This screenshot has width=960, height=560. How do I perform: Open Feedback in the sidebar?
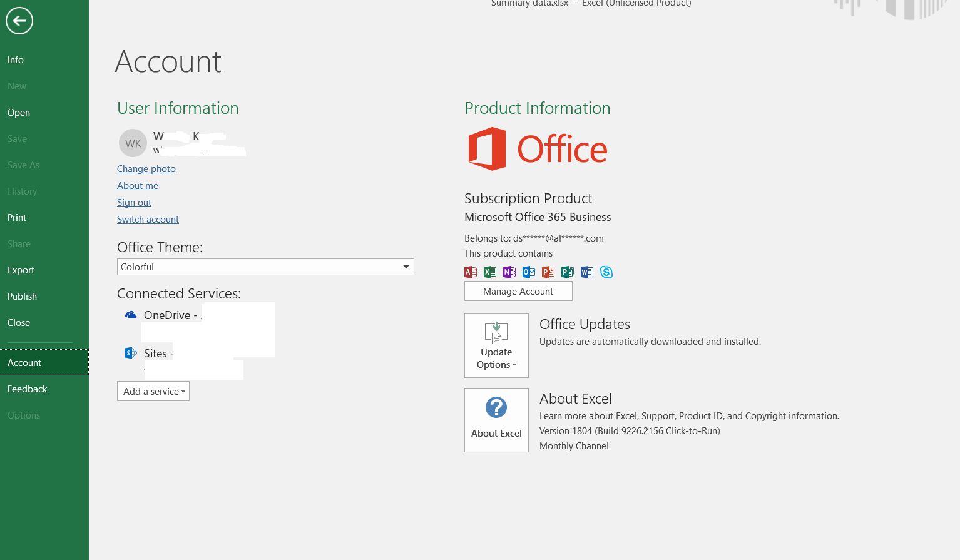pos(44,389)
